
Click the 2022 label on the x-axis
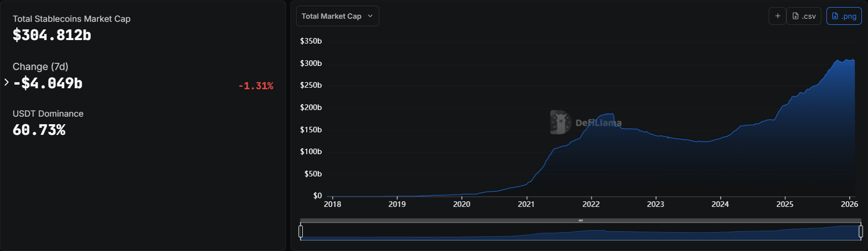tap(591, 204)
